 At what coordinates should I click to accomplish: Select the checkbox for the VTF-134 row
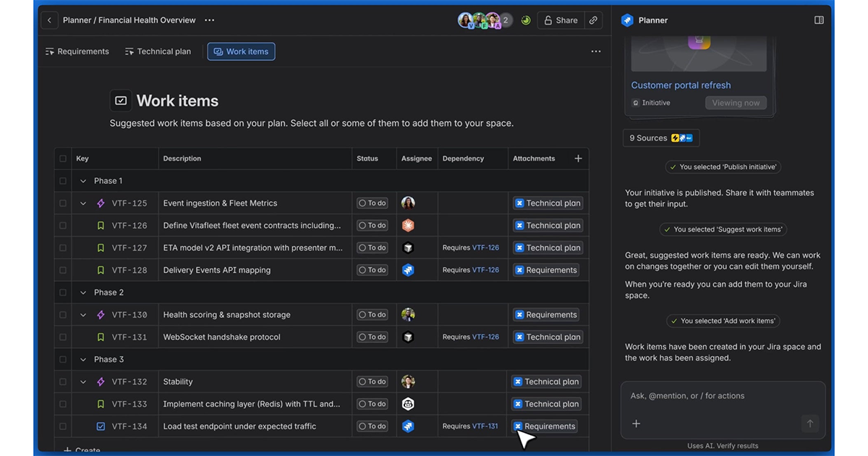(63, 426)
